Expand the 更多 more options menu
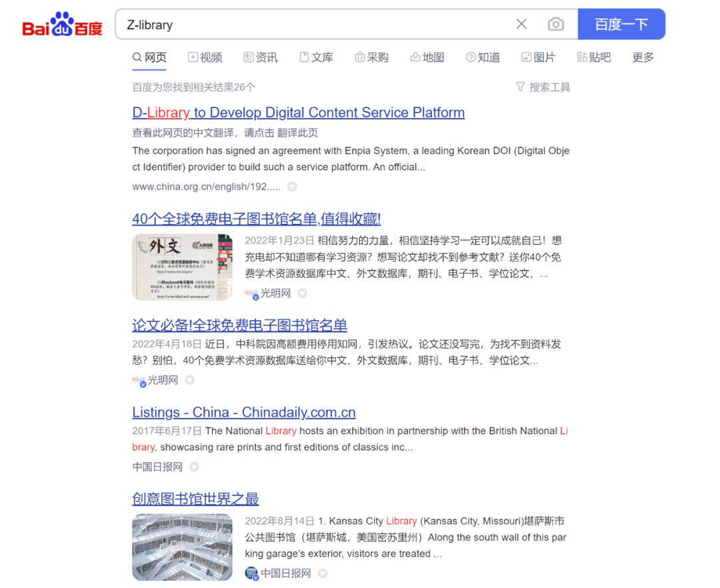Viewport: 720px width, 588px height. tap(642, 57)
